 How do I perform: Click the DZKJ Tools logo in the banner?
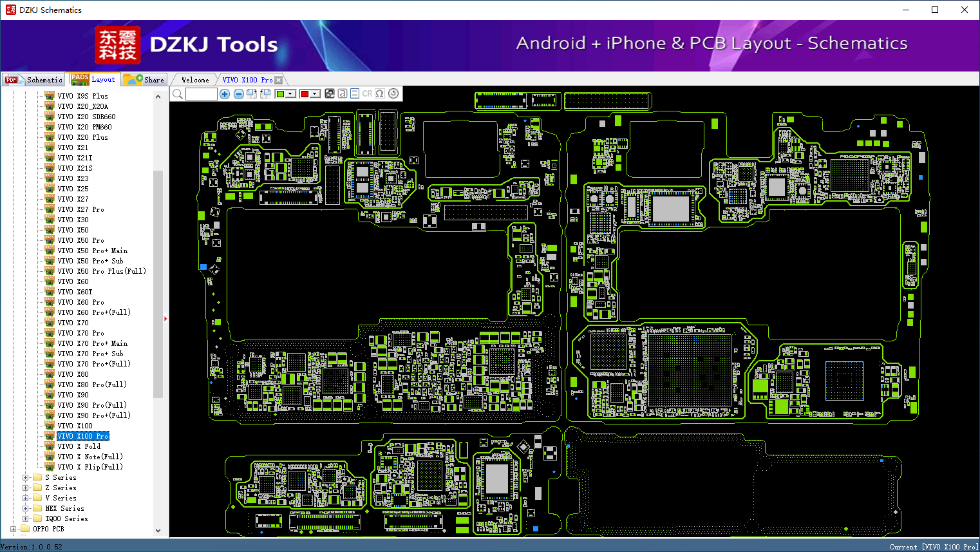point(187,44)
